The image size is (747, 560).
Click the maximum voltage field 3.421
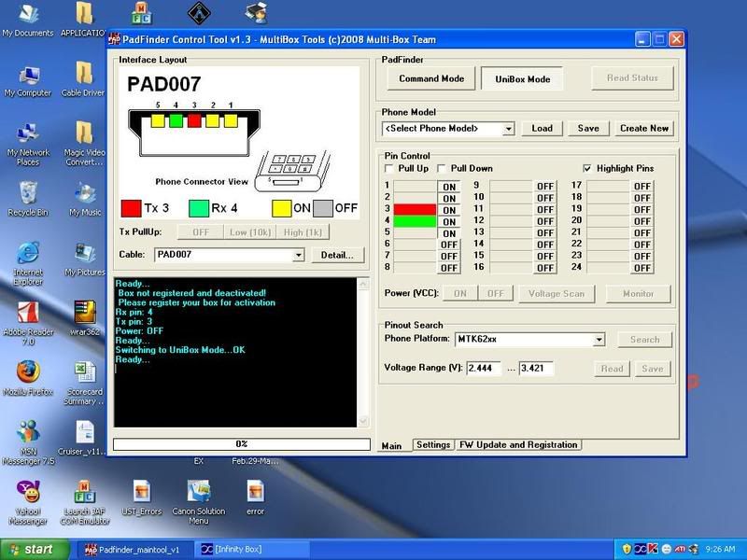[536, 368]
